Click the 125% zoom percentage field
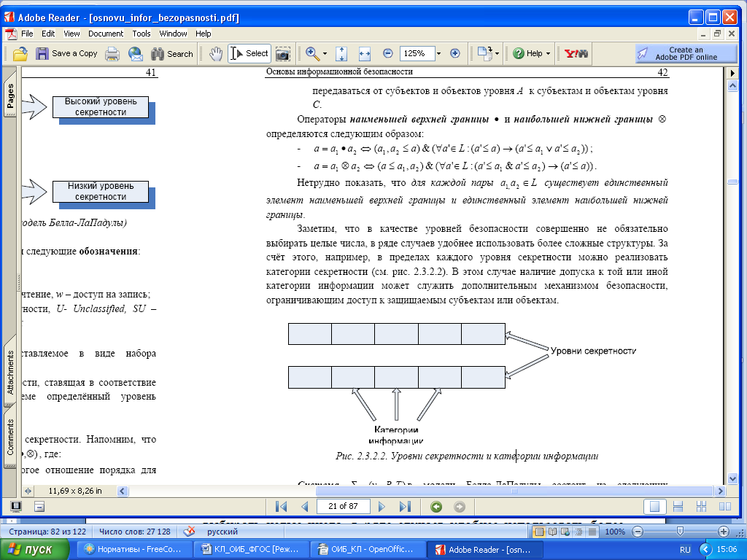This screenshot has width=747, height=560. [417, 53]
